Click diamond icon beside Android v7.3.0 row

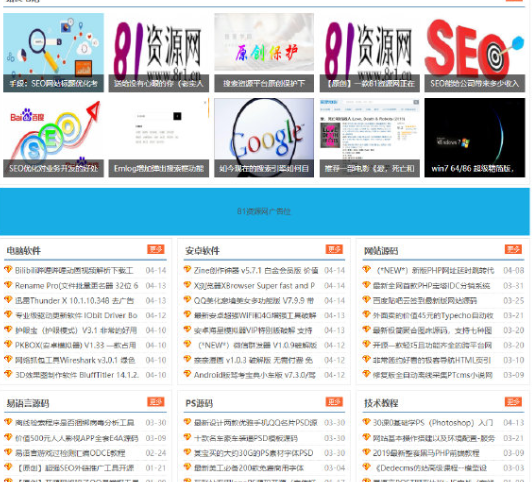(187, 374)
